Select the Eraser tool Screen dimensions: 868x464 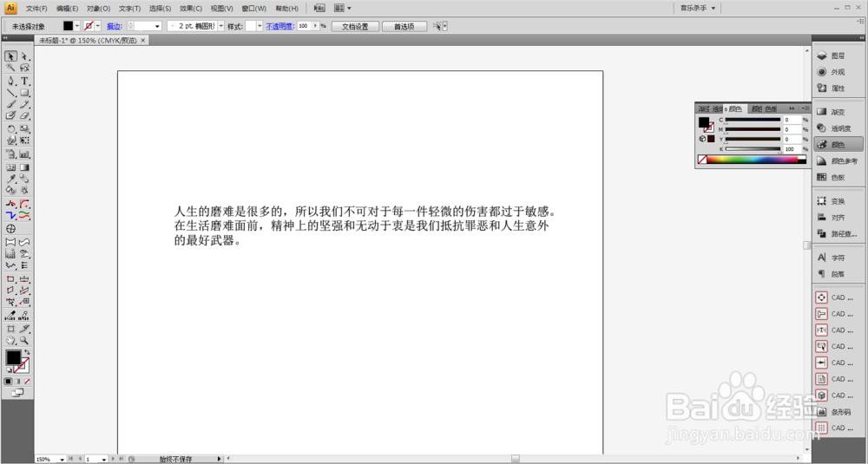tap(24, 116)
